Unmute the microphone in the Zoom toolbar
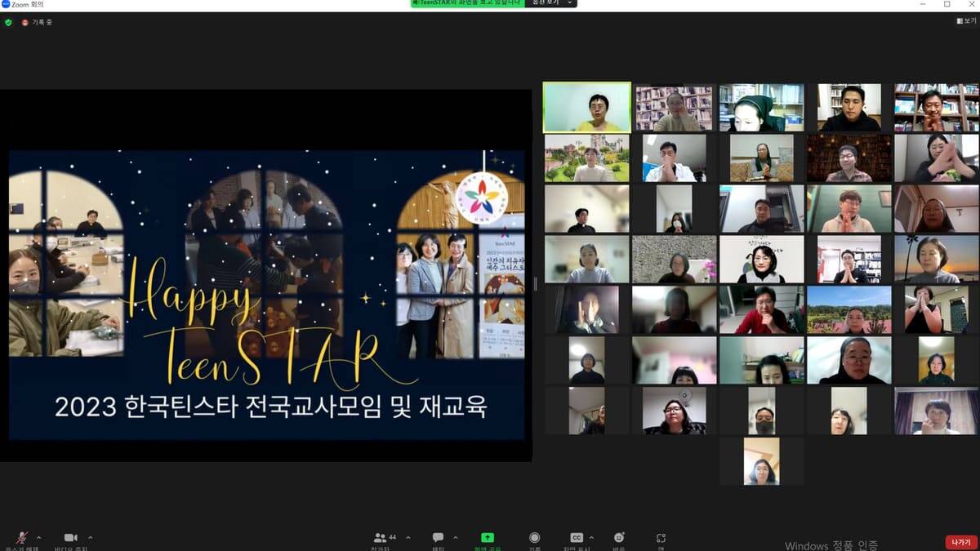This screenshot has width=980, height=551. coord(22,538)
